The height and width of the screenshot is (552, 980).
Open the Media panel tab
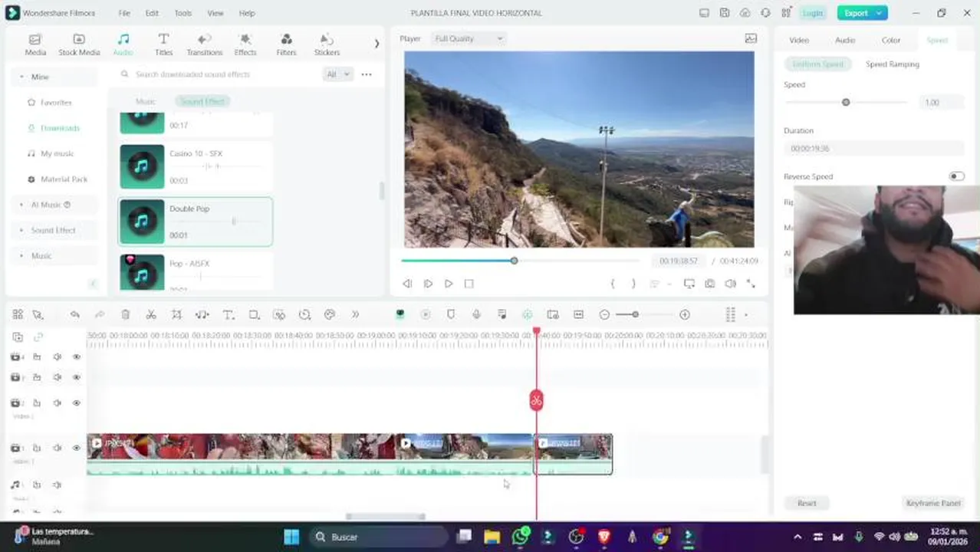tap(35, 44)
